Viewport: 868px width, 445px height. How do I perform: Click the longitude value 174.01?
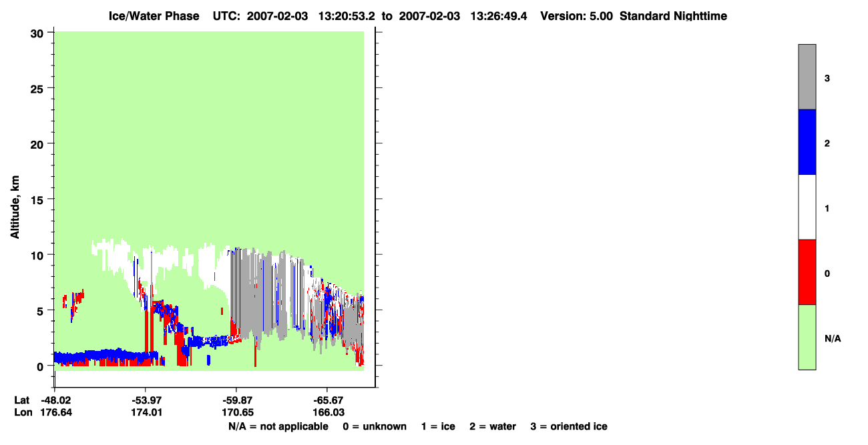146,413
